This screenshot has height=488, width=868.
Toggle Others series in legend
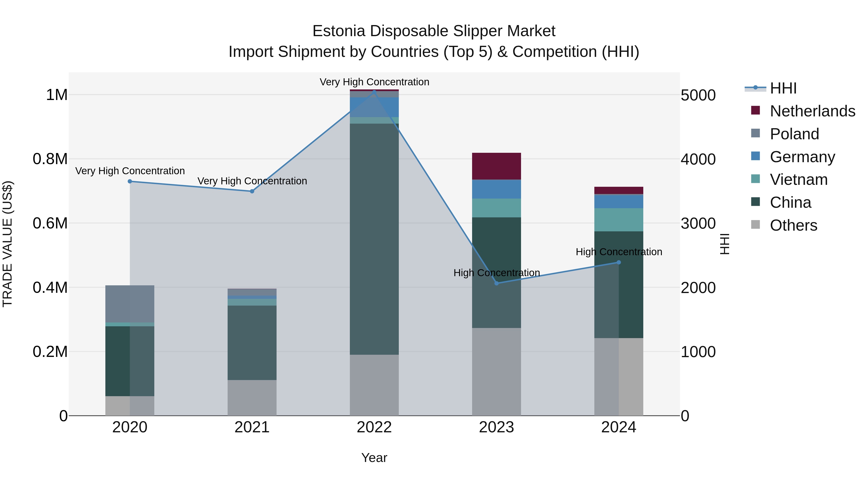[x=784, y=225]
